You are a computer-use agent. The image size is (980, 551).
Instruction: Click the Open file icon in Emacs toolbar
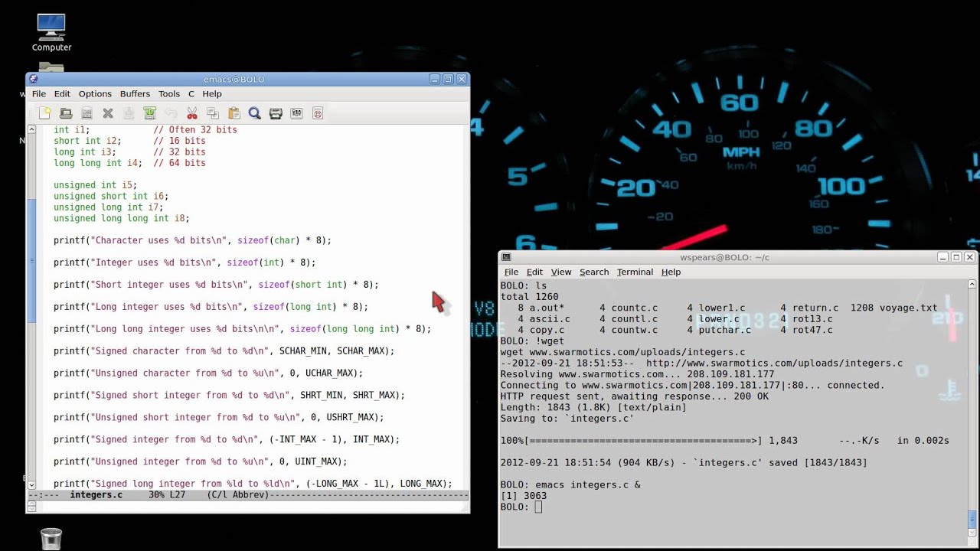point(66,113)
